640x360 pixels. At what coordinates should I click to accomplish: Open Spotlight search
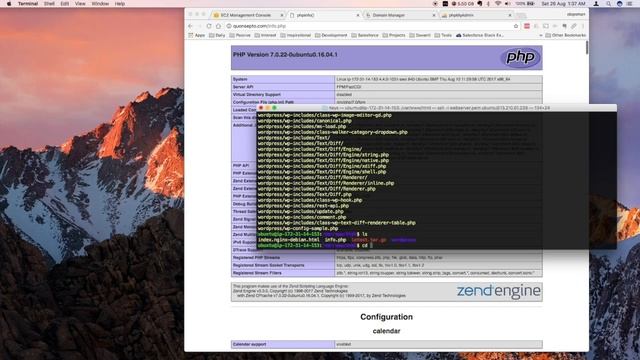(x=609, y=4)
